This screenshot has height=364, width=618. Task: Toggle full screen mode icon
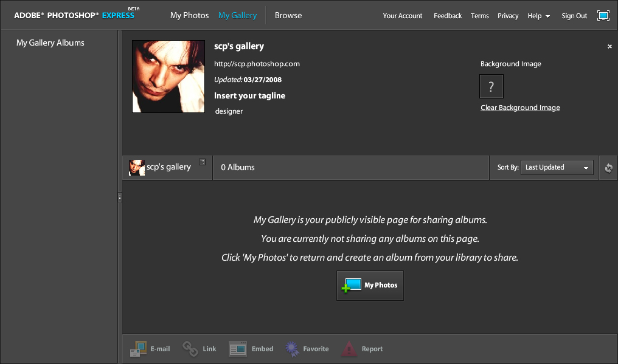[x=603, y=16]
